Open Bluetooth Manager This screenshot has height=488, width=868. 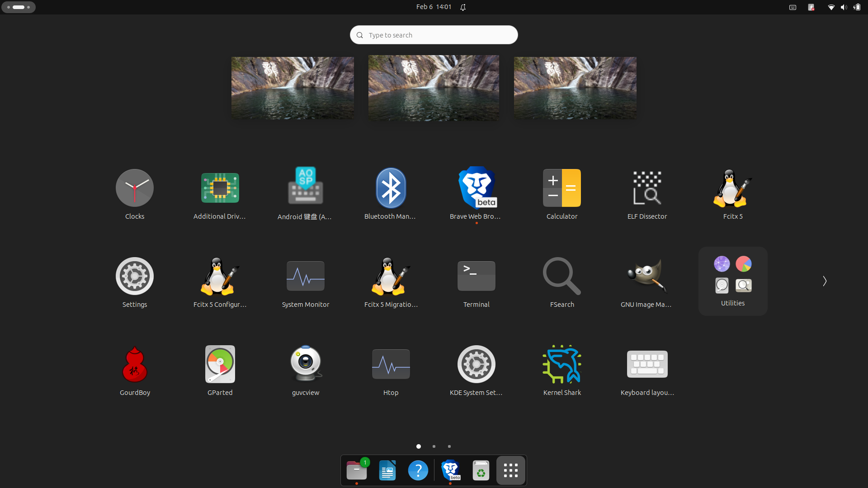[391, 194]
